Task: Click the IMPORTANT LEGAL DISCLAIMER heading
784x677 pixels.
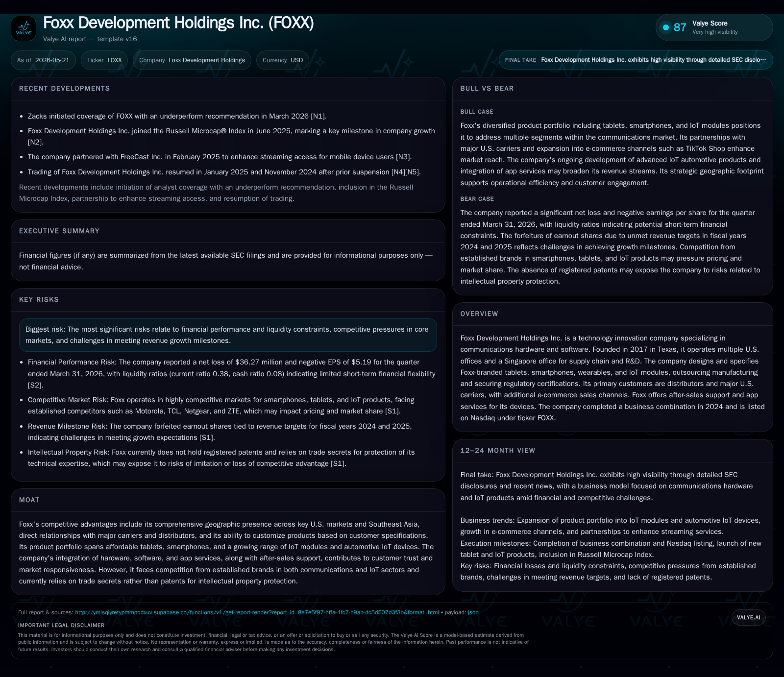Action: point(61,626)
